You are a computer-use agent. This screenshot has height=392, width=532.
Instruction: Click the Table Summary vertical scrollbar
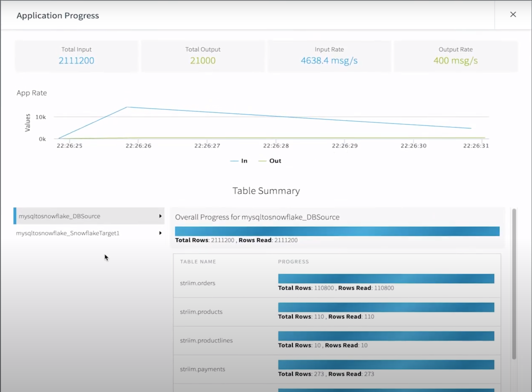pyautogui.click(x=514, y=284)
